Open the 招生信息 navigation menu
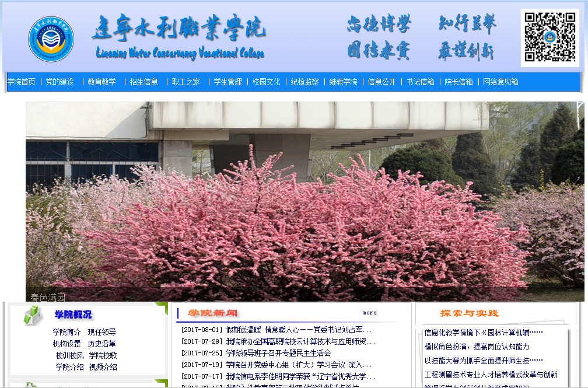Viewport: 588px width, 388px height. click(144, 82)
